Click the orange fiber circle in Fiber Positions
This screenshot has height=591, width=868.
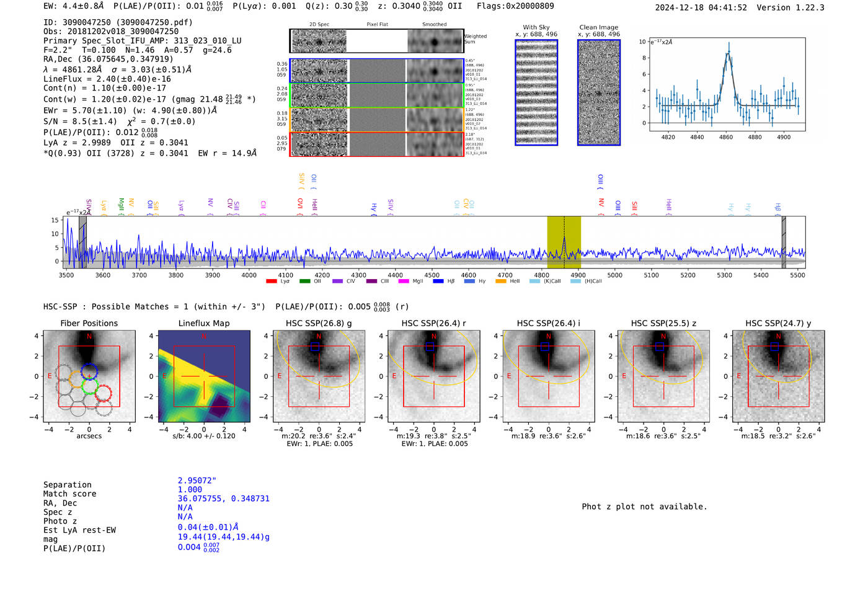(x=77, y=379)
